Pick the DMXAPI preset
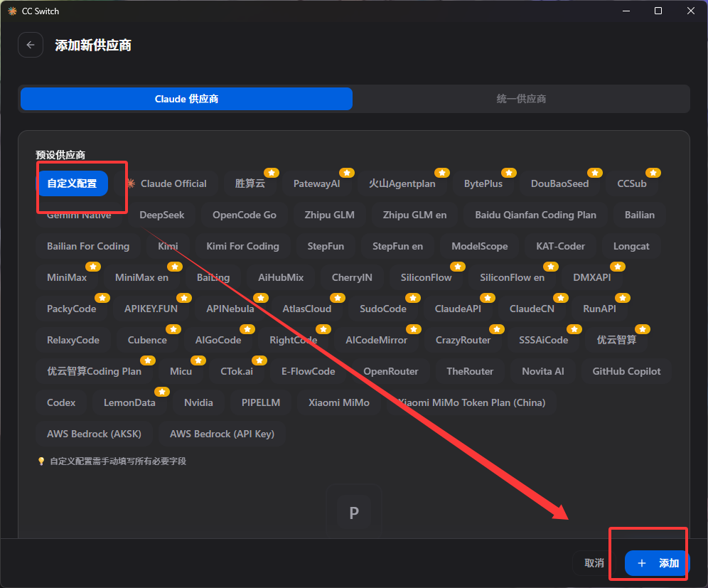The width and height of the screenshot is (708, 588). tap(592, 277)
